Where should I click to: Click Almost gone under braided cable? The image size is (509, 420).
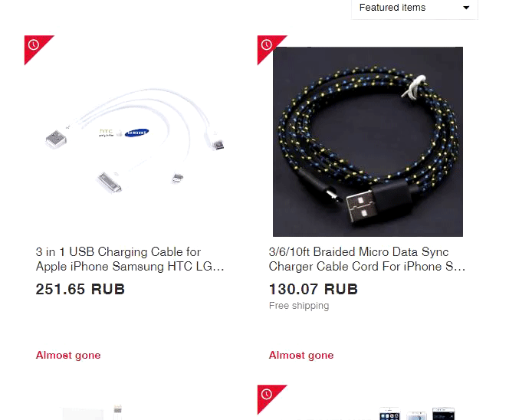coord(301,355)
